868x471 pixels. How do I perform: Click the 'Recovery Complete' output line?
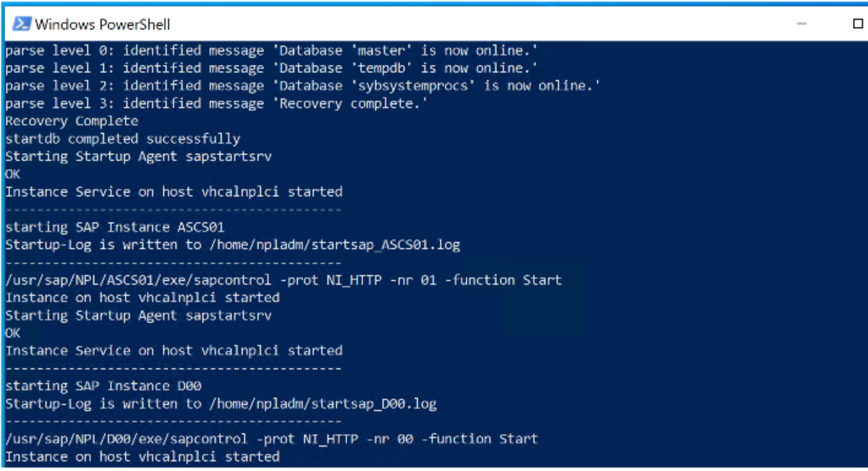tap(72, 121)
